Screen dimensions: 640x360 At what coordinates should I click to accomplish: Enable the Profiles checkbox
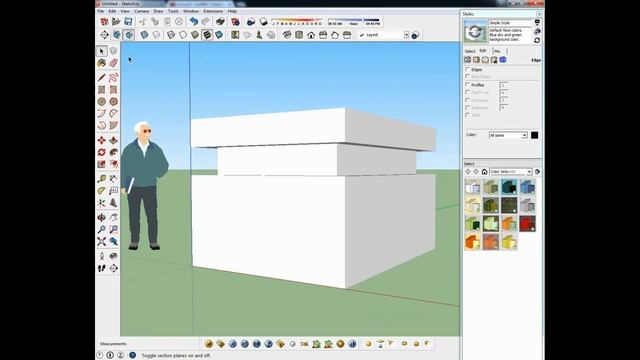tap(468, 85)
